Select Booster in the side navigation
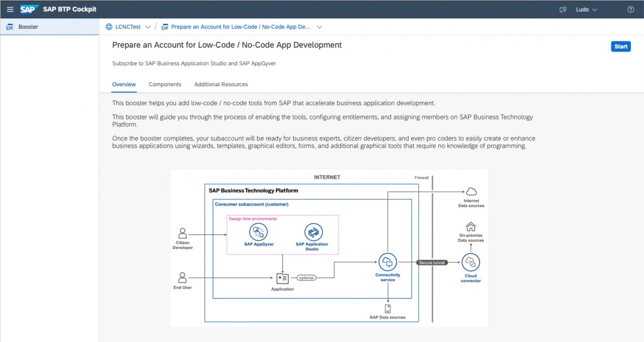This screenshot has height=342, width=644. [49, 26]
